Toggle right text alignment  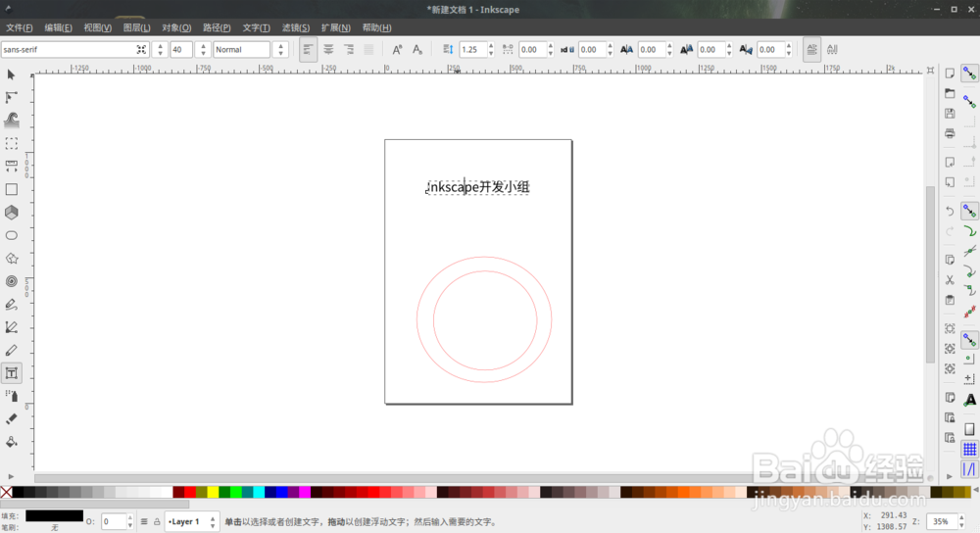pos(348,49)
